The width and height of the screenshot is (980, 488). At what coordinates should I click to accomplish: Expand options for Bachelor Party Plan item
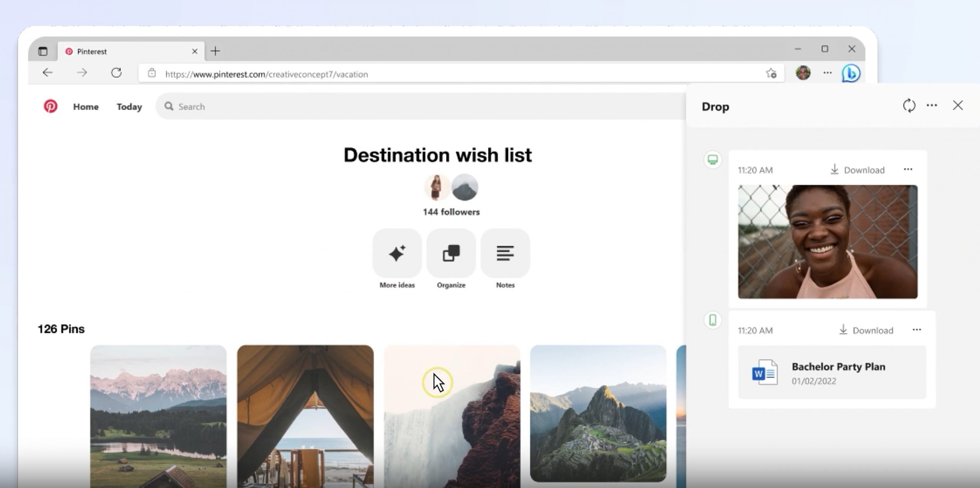pyautogui.click(x=916, y=330)
